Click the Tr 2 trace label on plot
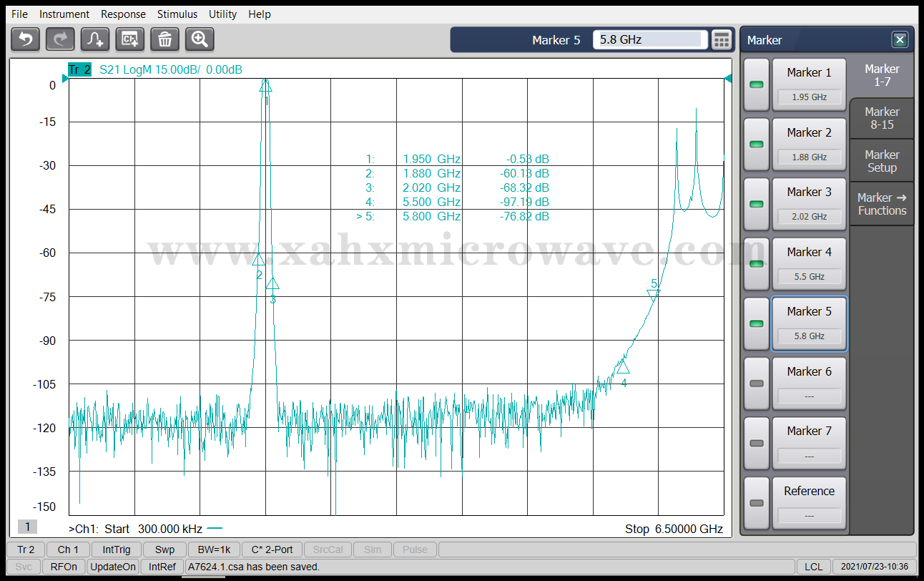 pyautogui.click(x=79, y=69)
